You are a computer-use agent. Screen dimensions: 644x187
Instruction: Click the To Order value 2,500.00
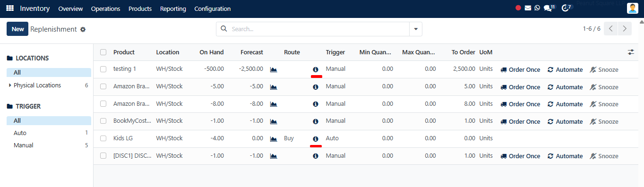tap(464, 69)
